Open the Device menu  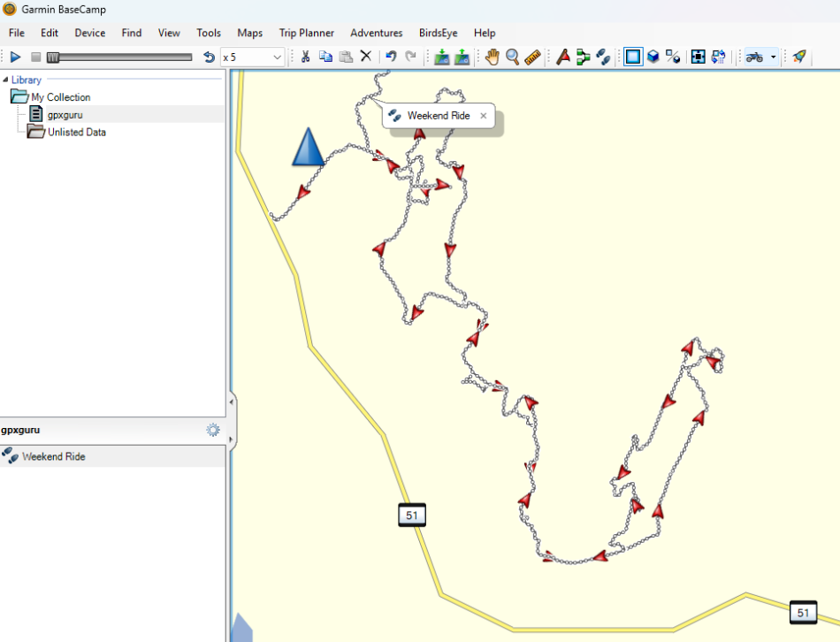point(90,33)
